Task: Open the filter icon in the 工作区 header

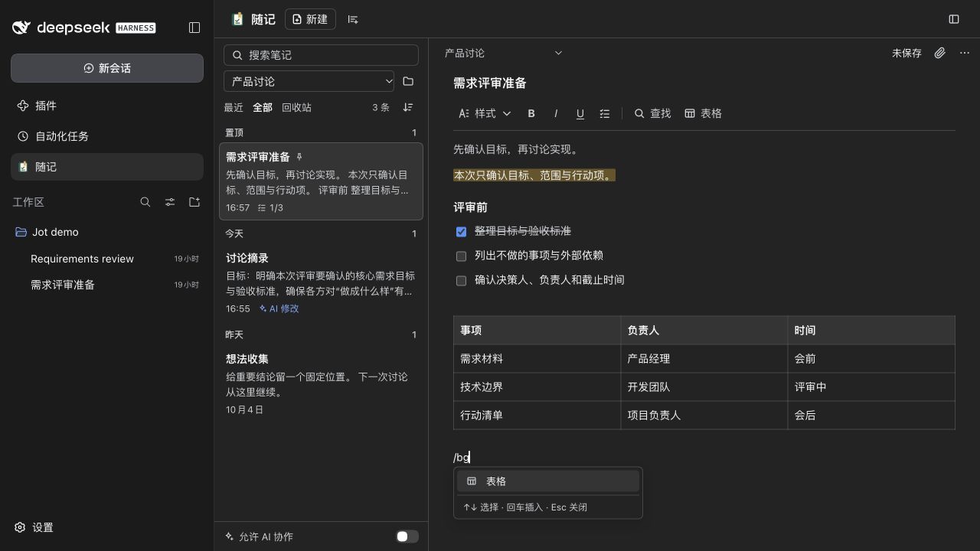Action: tap(170, 202)
